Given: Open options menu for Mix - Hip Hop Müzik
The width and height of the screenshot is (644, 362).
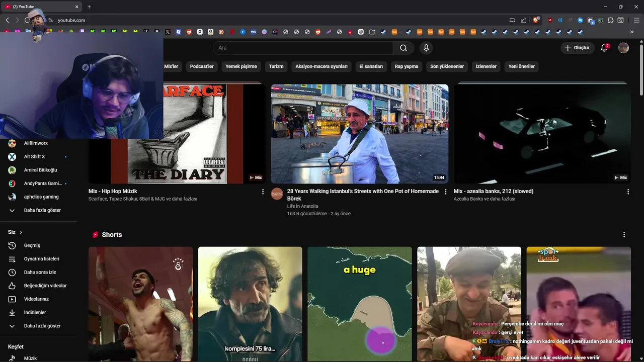Looking at the screenshot, I should [x=263, y=192].
